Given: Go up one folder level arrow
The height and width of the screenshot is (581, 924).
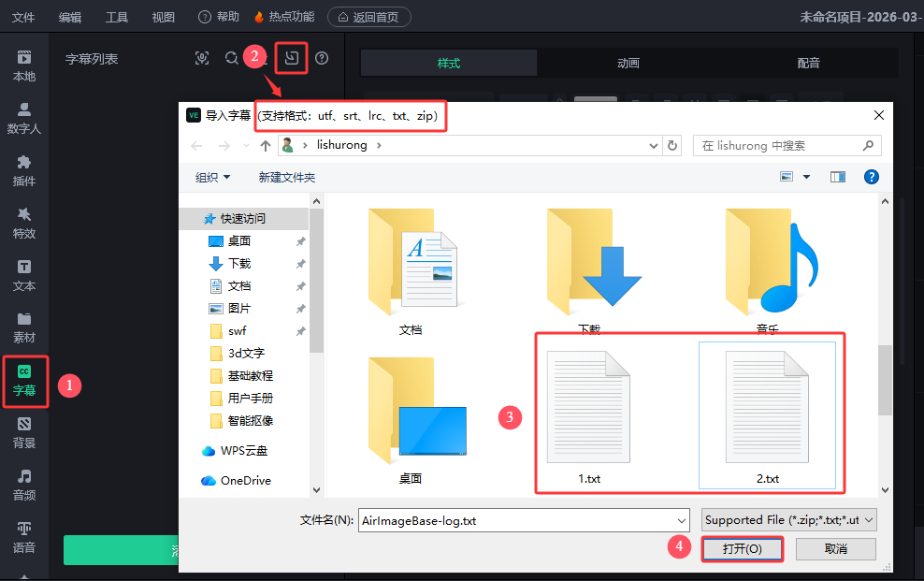Looking at the screenshot, I should coord(266,146).
